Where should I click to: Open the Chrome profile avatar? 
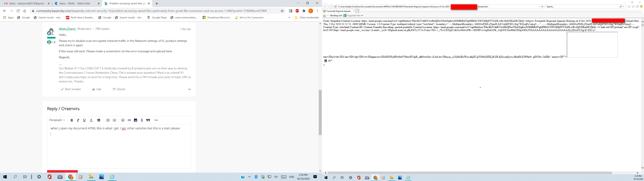(311, 11)
